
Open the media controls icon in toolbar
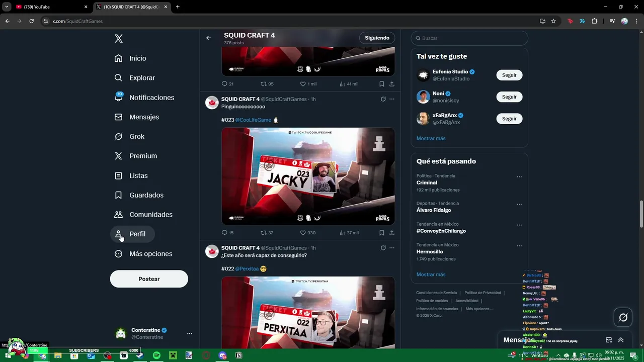point(612,21)
